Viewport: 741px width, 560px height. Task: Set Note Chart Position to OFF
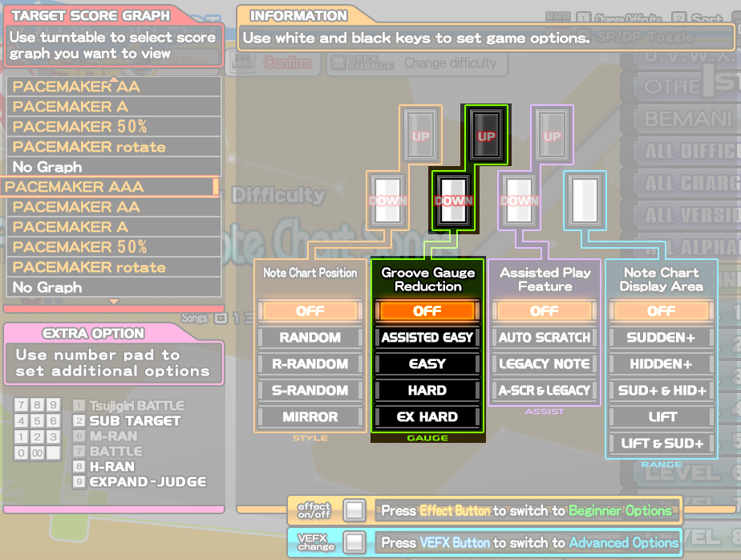click(x=310, y=310)
